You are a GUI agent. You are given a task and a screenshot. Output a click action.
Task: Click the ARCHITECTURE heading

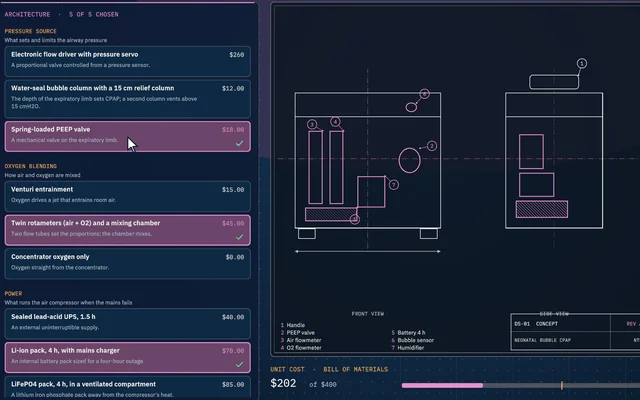point(27,14)
